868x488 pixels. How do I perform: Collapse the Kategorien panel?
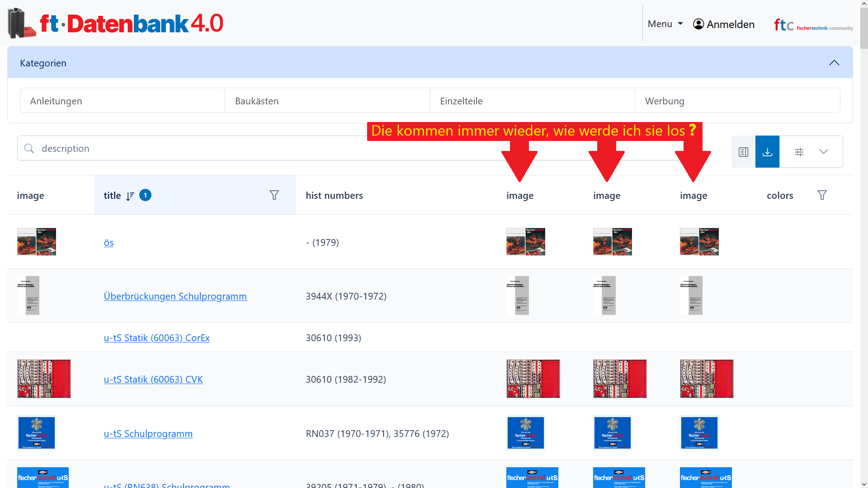pyautogui.click(x=834, y=63)
